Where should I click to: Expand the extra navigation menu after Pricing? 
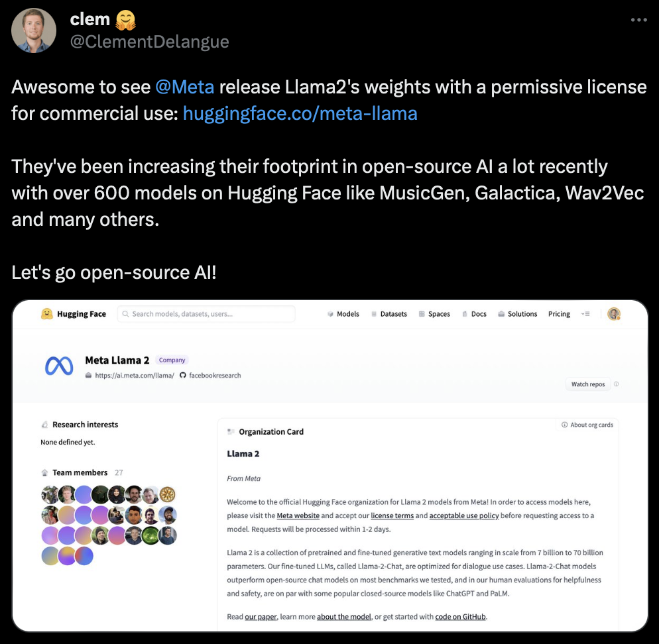tap(585, 314)
